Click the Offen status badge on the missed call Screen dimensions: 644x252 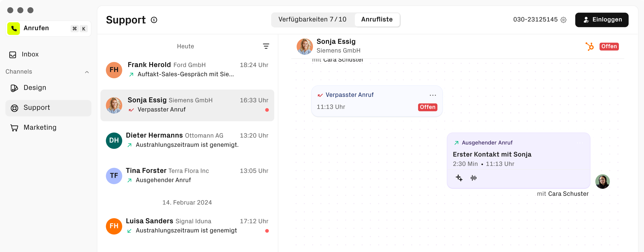[x=427, y=107]
